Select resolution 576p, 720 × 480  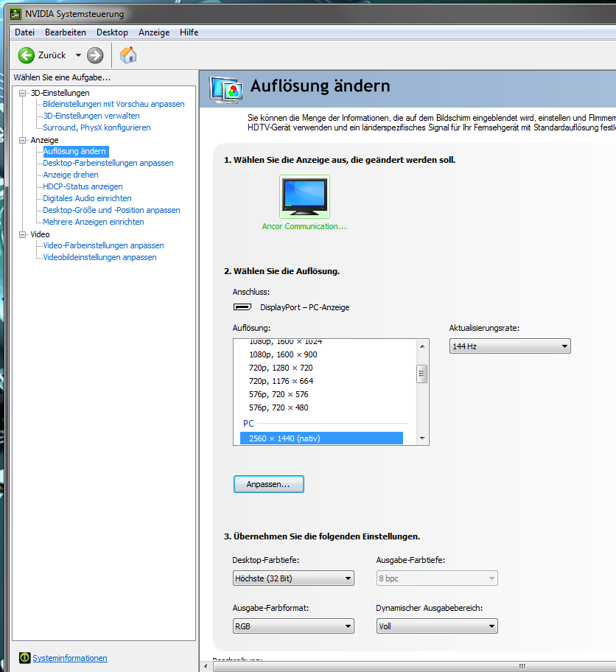(279, 407)
